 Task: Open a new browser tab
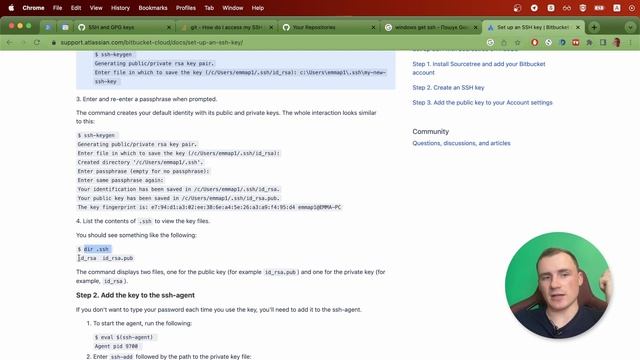[x=594, y=27]
